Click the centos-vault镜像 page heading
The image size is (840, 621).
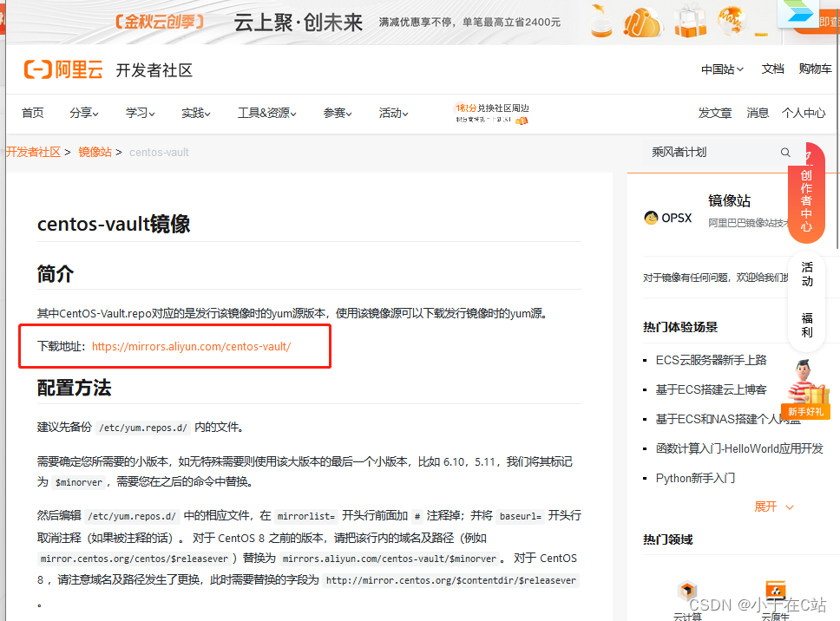pyautogui.click(x=114, y=224)
